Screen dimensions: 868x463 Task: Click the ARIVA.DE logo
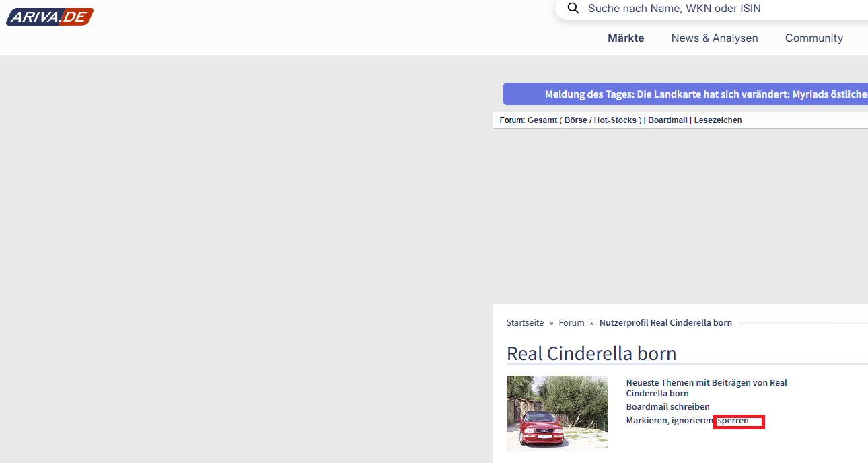50,17
